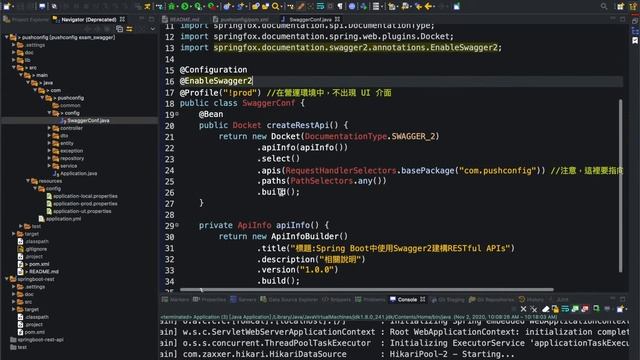640x360 pixels.
Task: Click Back navigation yellow arrow
Action: pos(429,6)
